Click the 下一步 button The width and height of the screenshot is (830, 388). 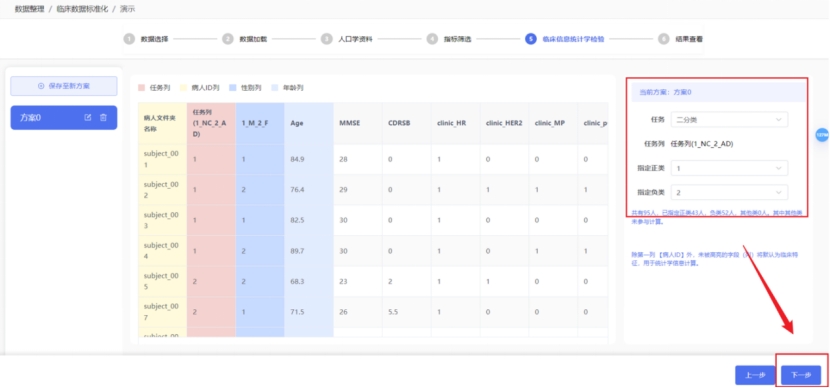(801, 375)
